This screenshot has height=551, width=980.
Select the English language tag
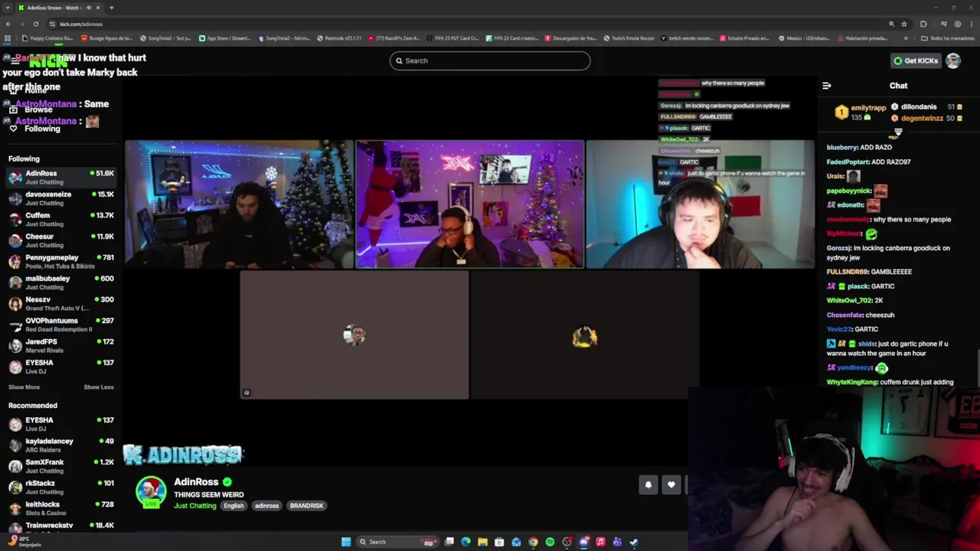[x=234, y=506]
